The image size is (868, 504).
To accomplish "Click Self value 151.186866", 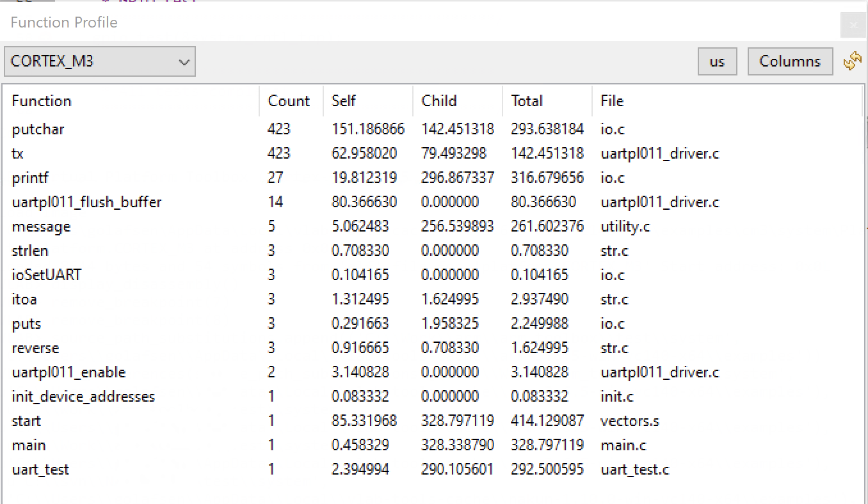I will [368, 129].
